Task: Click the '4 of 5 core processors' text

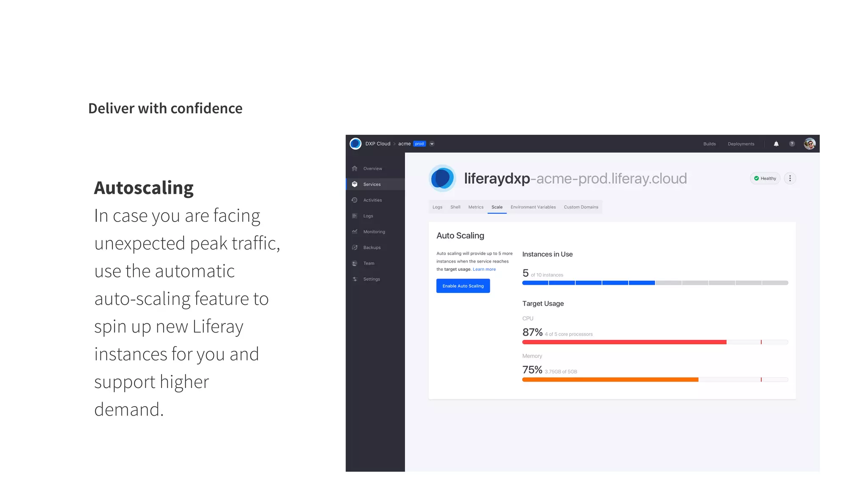Action: tap(569, 334)
